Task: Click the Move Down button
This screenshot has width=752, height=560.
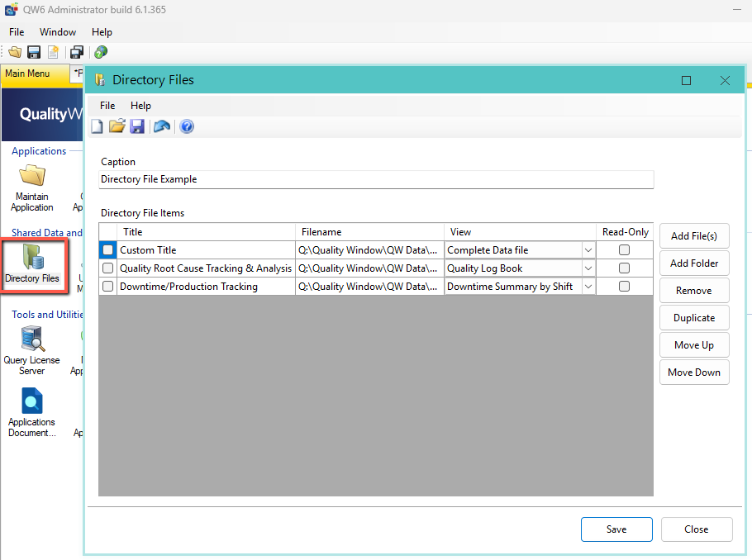Action: (693, 372)
